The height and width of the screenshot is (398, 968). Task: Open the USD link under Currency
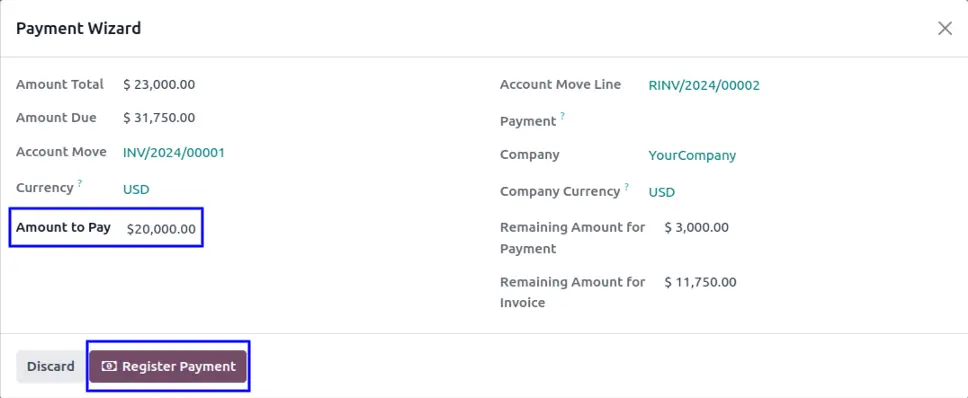[136, 189]
